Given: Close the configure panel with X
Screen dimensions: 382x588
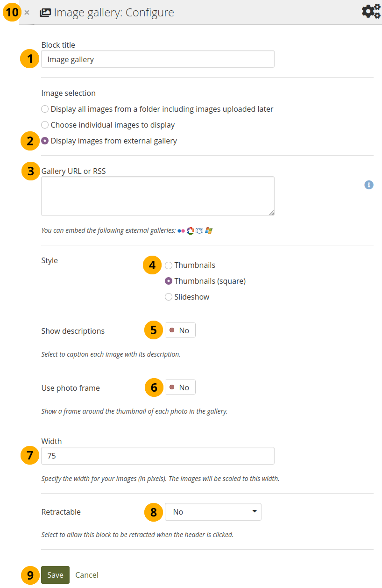Looking at the screenshot, I should 27,13.
